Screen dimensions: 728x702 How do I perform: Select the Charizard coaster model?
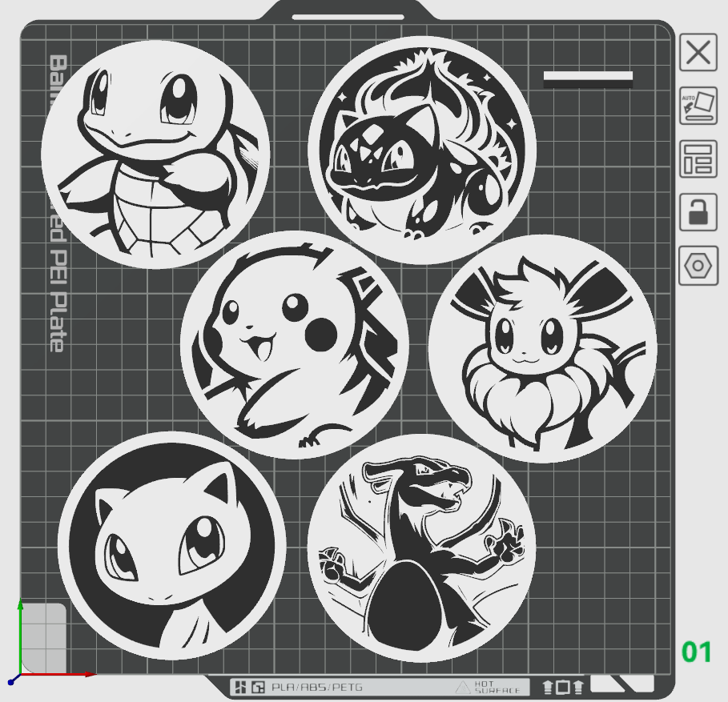421,548
